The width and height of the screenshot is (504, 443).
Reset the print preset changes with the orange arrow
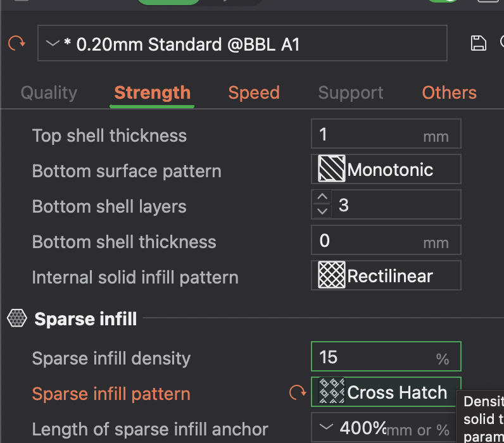[16, 44]
